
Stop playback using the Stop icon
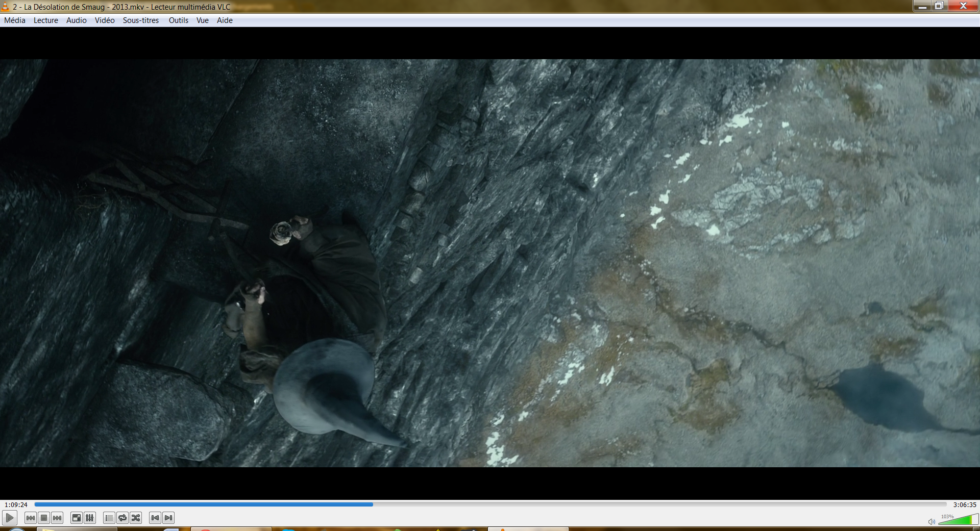pos(44,518)
